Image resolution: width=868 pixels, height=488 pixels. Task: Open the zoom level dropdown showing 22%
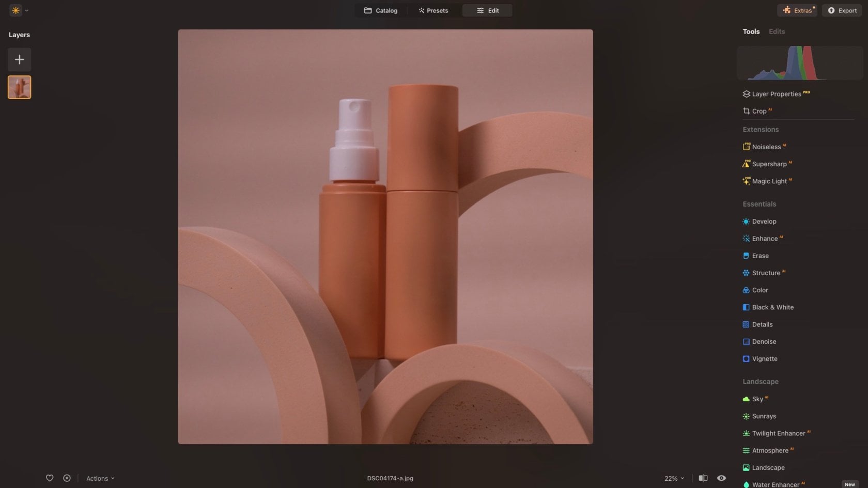click(673, 478)
